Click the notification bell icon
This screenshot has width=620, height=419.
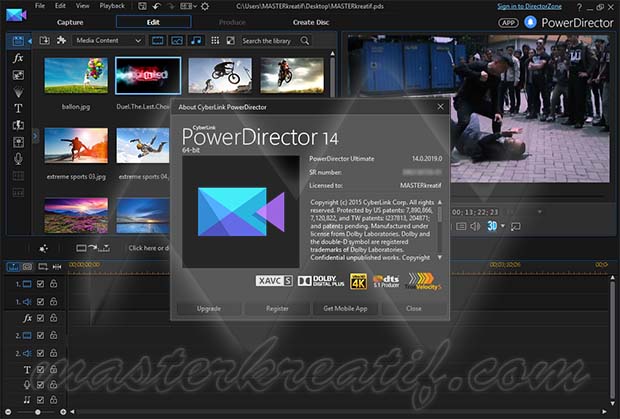pyautogui.click(x=530, y=22)
